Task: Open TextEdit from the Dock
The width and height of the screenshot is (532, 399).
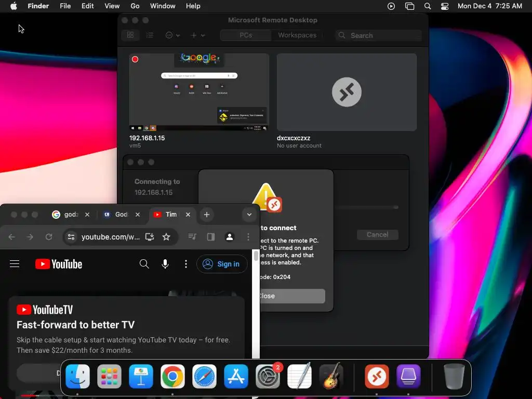Action: pyautogui.click(x=300, y=376)
